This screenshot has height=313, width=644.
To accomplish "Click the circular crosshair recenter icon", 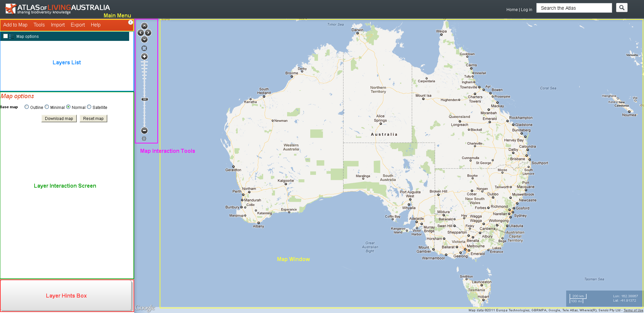I will click(144, 48).
